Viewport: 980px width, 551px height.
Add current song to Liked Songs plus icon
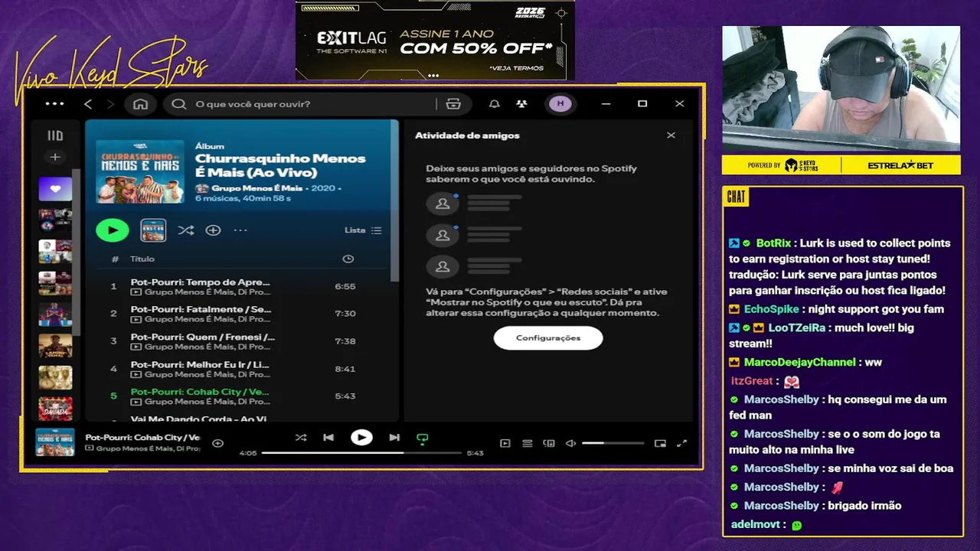point(217,443)
